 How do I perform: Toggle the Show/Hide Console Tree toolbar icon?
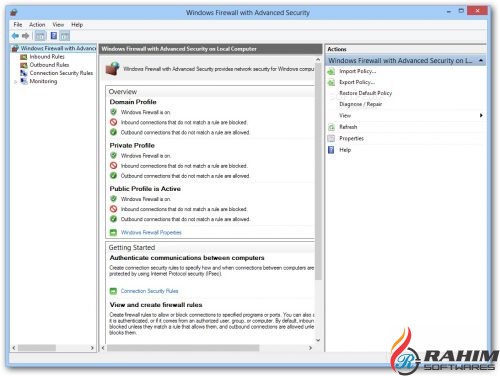pos(40,36)
